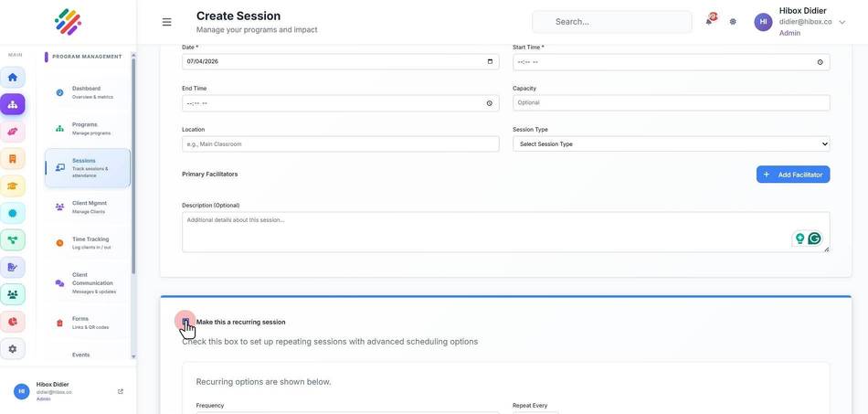868x414 pixels.
Task: Expand the Select Session Type dropdown
Action: [x=671, y=143]
